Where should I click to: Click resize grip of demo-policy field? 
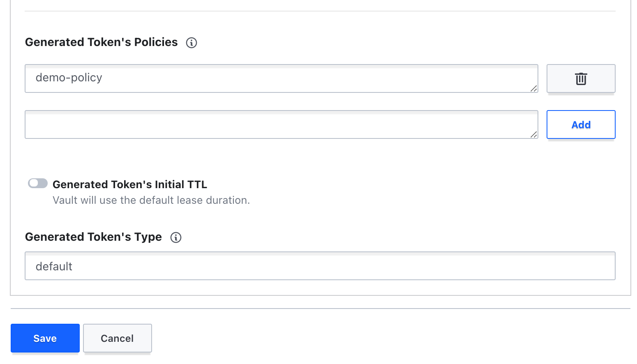pos(533,88)
